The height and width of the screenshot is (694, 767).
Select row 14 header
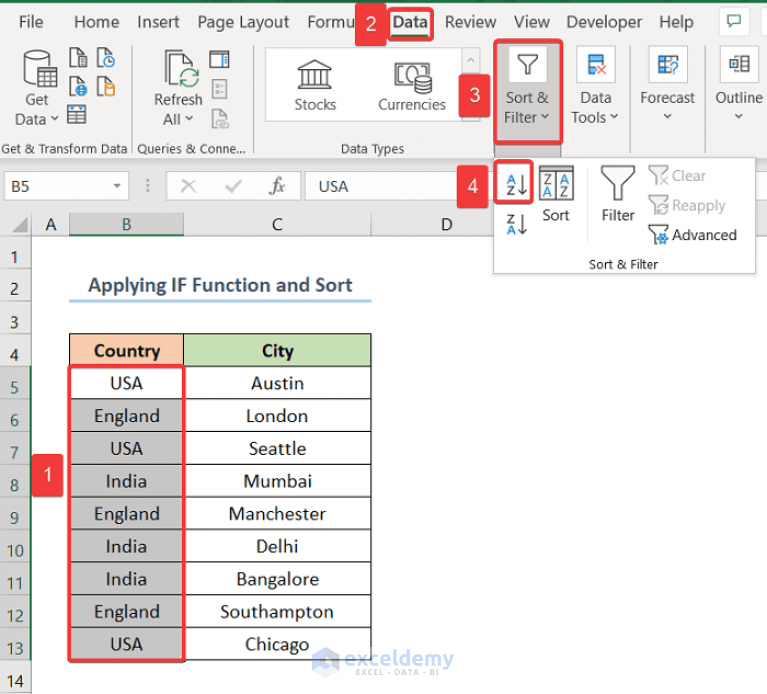pos(15,681)
